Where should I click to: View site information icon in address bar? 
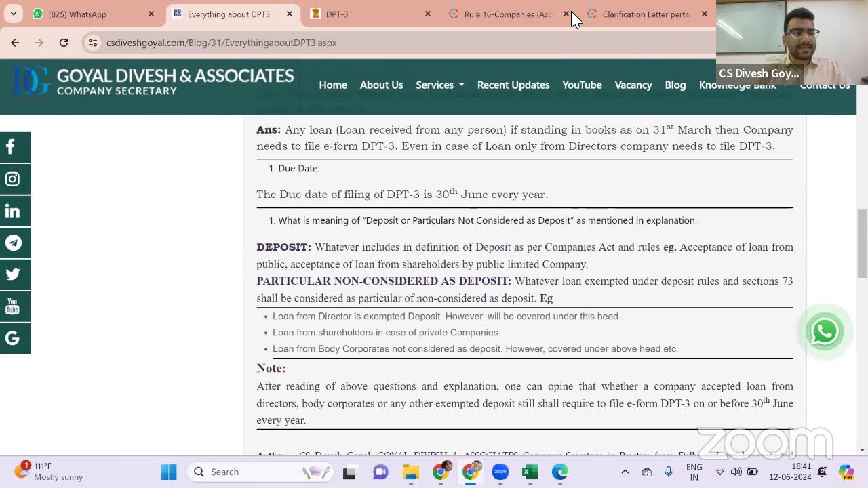pos(93,43)
